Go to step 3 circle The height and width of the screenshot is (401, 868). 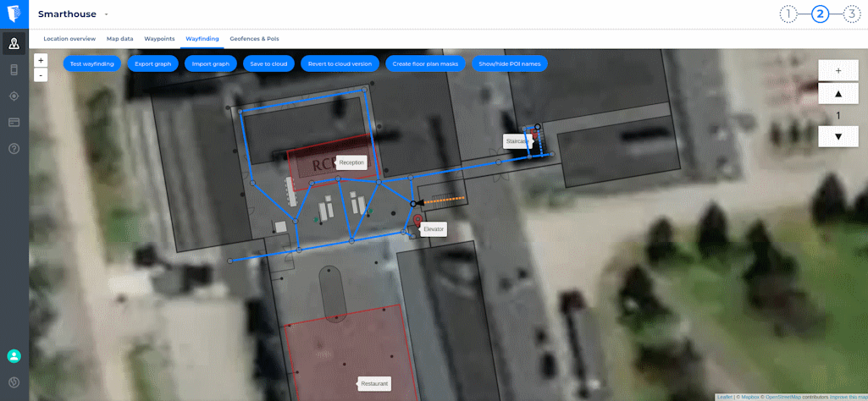pos(851,14)
